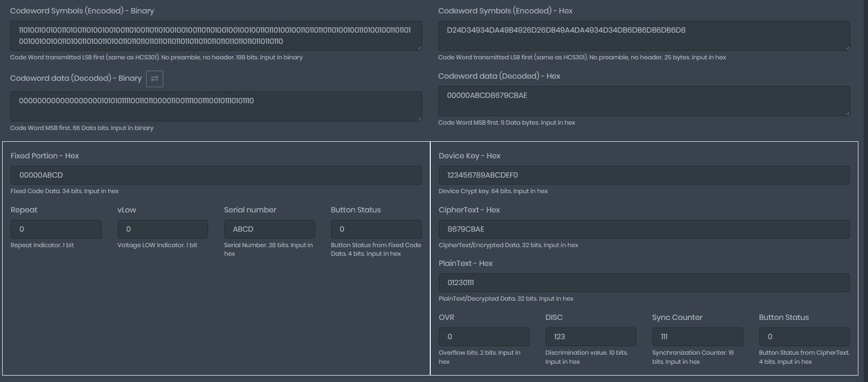Click the Codeword Symbols Encoded Binary textarea

click(x=216, y=36)
